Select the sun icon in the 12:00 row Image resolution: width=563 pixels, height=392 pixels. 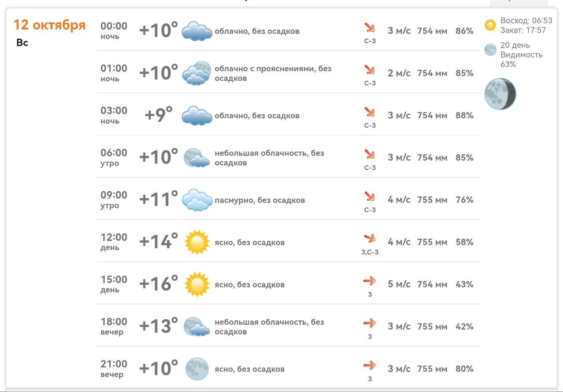tap(196, 242)
